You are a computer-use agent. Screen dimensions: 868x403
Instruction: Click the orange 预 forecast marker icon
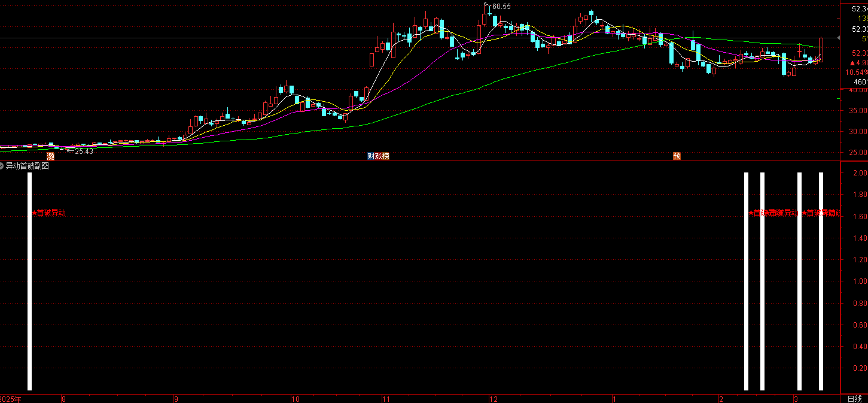coord(677,156)
